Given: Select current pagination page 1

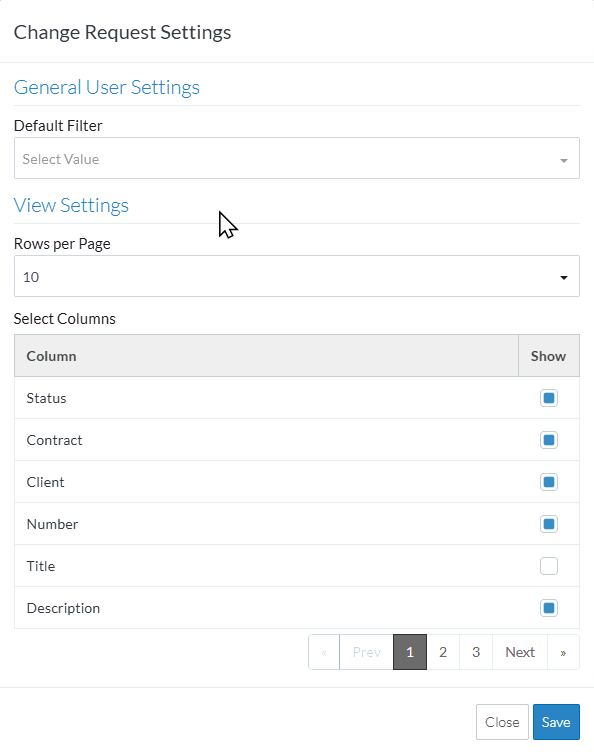Looking at the screenshot, I should 410,652.
